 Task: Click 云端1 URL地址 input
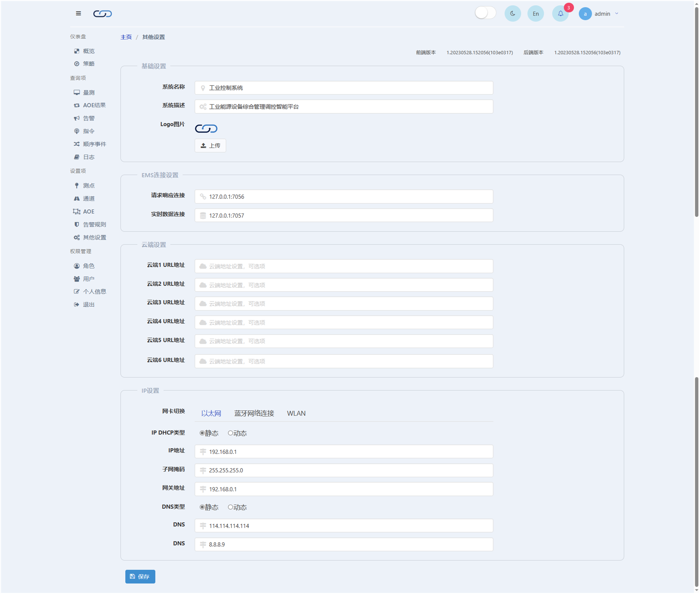(x=344, y=266)
